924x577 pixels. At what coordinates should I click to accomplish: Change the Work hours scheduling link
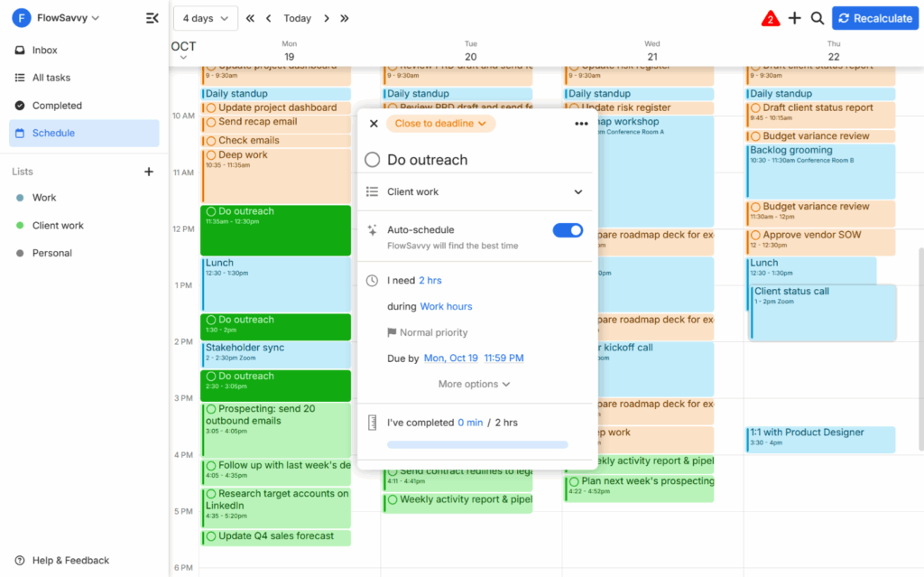(446, 306)
